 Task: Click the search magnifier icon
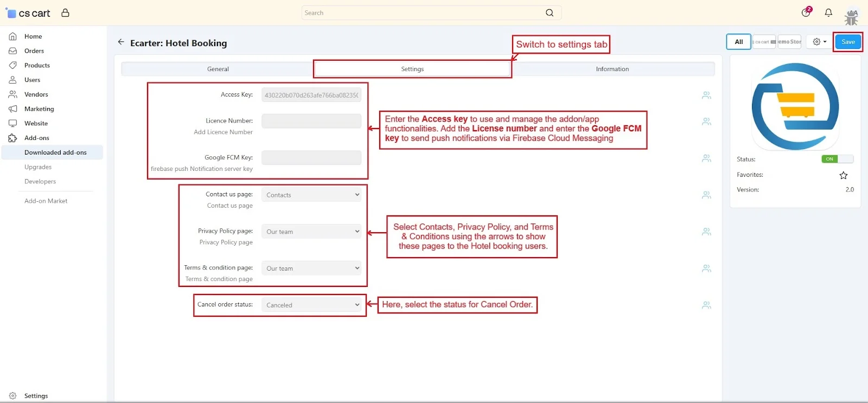click(x=550, y=13)
